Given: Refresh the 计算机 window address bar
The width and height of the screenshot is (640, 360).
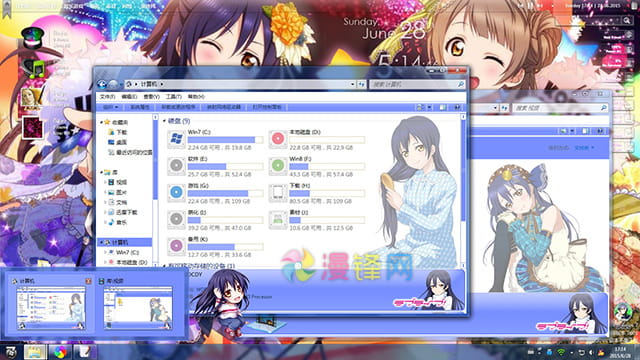Looking at the screenshot, I should [362, 84].
